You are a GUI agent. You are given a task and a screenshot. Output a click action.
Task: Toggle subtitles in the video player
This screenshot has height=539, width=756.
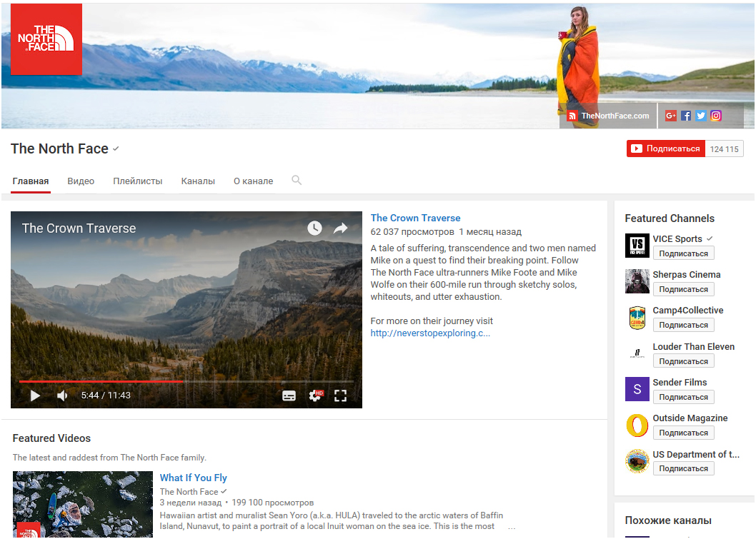click(x=289, y=396)
